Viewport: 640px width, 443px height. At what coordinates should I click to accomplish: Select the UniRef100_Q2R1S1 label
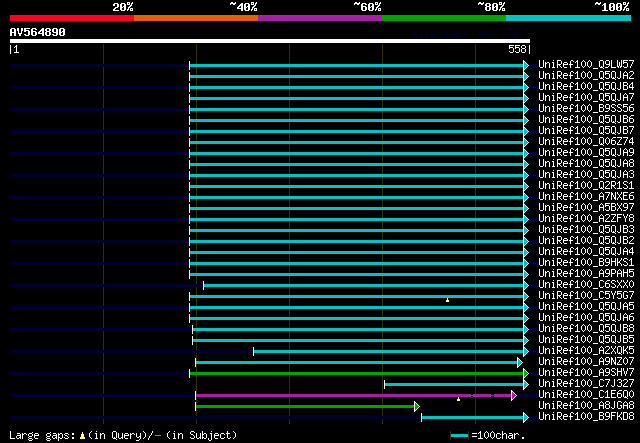click(x=586, y=185)
